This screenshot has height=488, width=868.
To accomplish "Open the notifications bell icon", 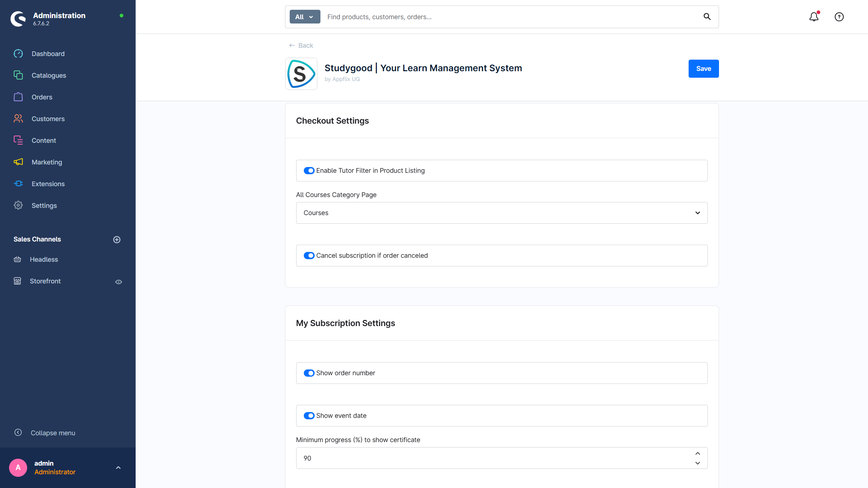I will [x=814, y=17].
